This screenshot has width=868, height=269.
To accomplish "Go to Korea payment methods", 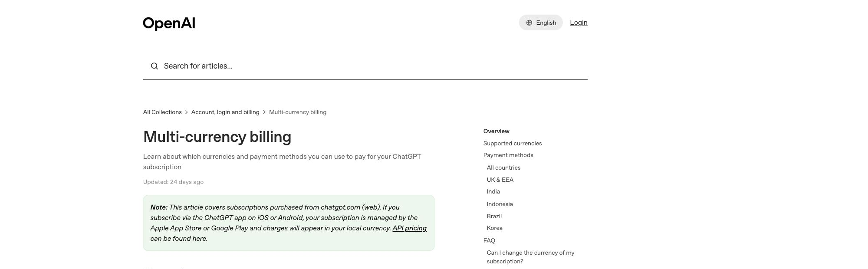I will coord(495,228).
